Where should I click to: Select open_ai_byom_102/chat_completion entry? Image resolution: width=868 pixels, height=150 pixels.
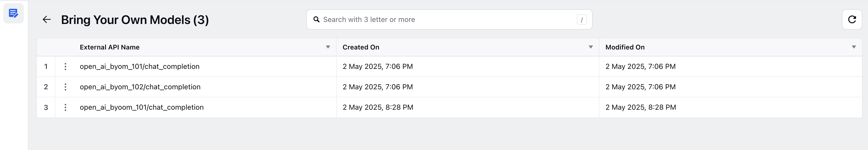[140, 87]
